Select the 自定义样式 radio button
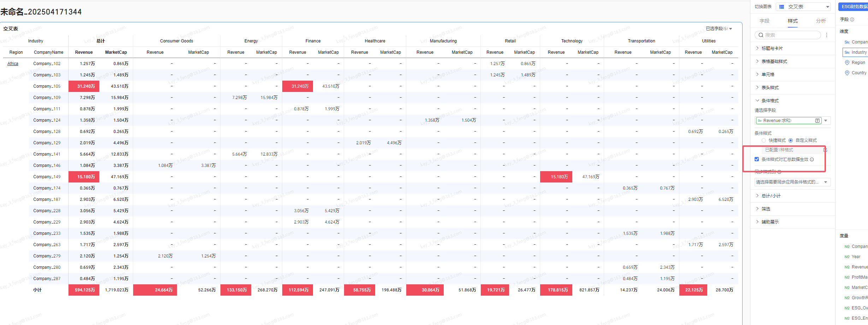Viewport: 868px width, 325px height. pyautogui.click(x=791, y=140)
